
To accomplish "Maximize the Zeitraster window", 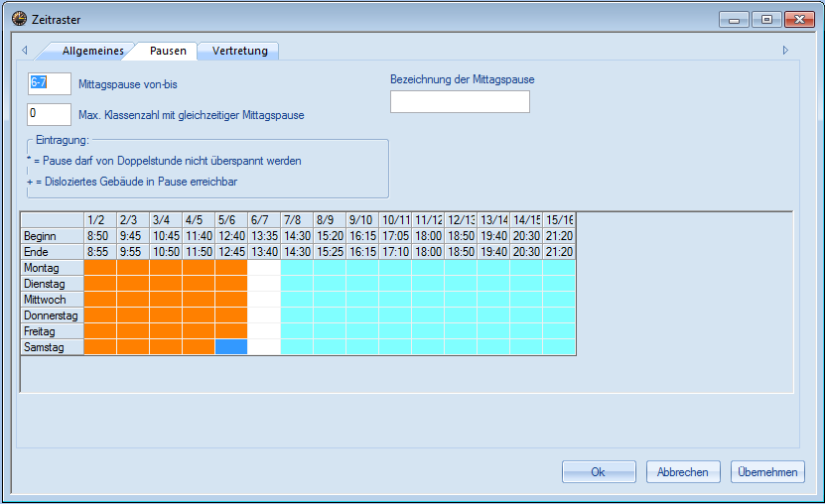I will pos(765,18).
